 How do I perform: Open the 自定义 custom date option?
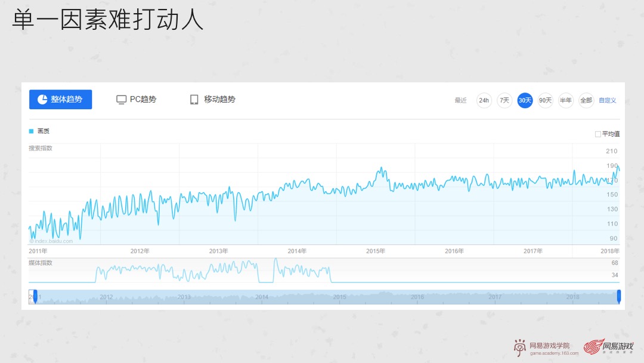606,100
